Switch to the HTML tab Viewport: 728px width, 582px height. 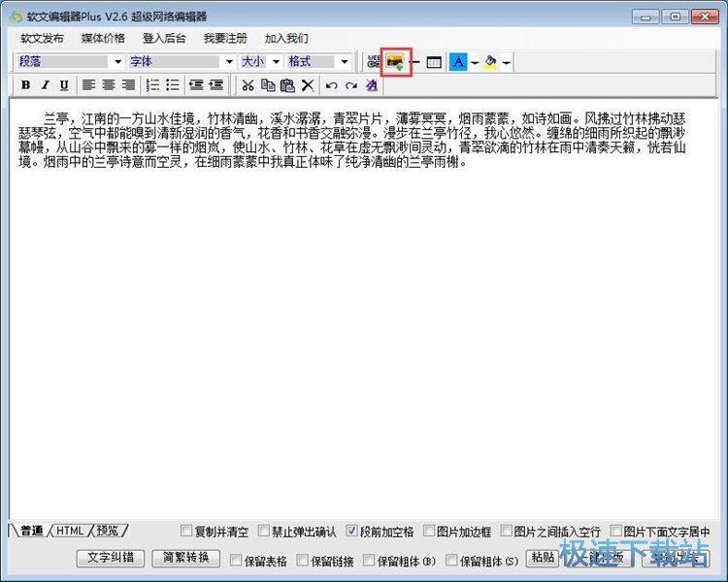coord(70,530)
